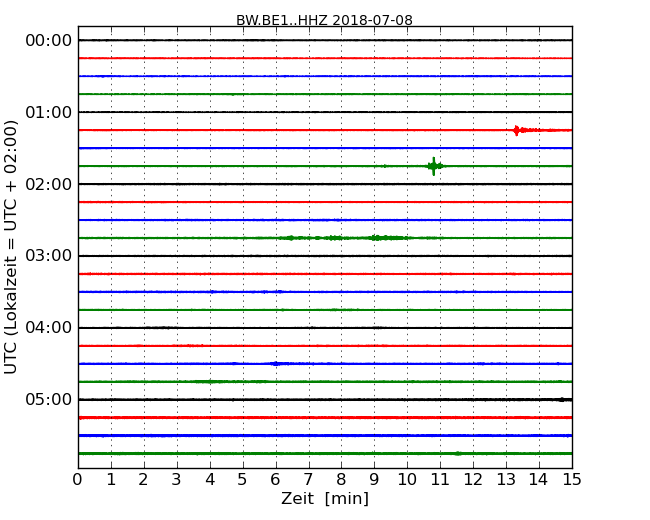Click the x-axis tick label 7

pyautogui.click(x=308, y=480)
